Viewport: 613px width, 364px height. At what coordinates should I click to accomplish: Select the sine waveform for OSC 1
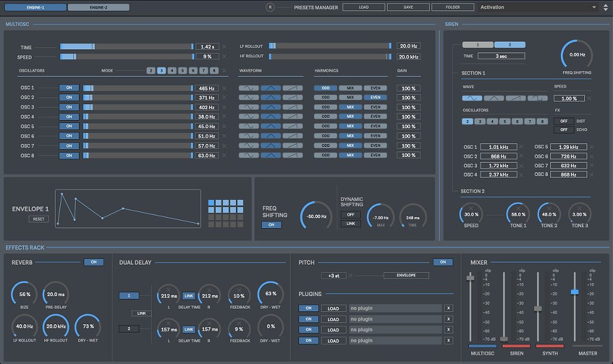(249, 88)
